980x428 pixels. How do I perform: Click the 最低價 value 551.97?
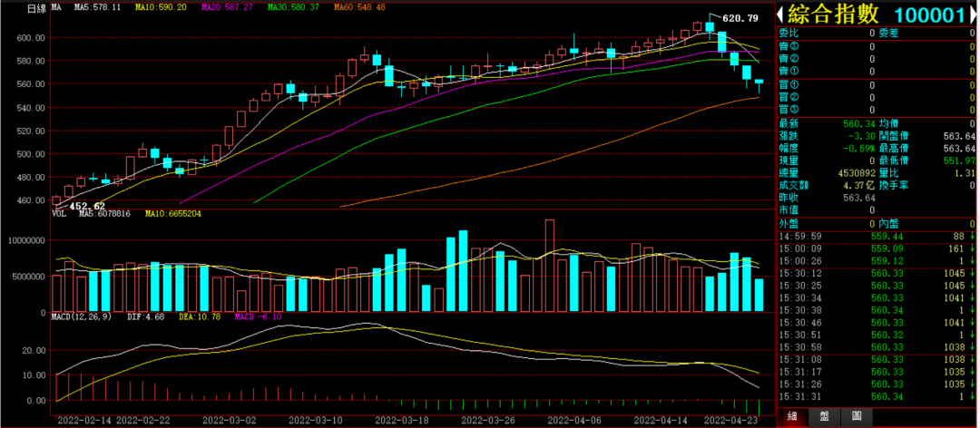tap(961, 161)
